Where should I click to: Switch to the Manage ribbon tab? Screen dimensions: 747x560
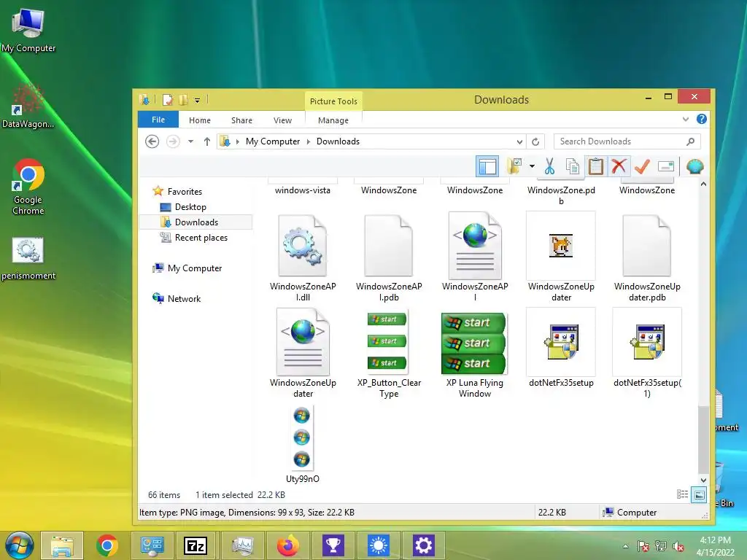[333, 120]
